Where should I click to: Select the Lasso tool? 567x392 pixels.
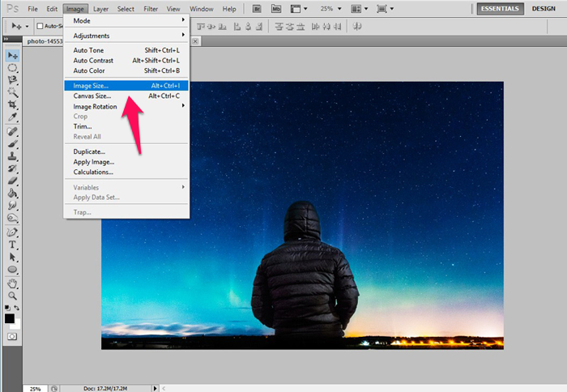(13, 80)
